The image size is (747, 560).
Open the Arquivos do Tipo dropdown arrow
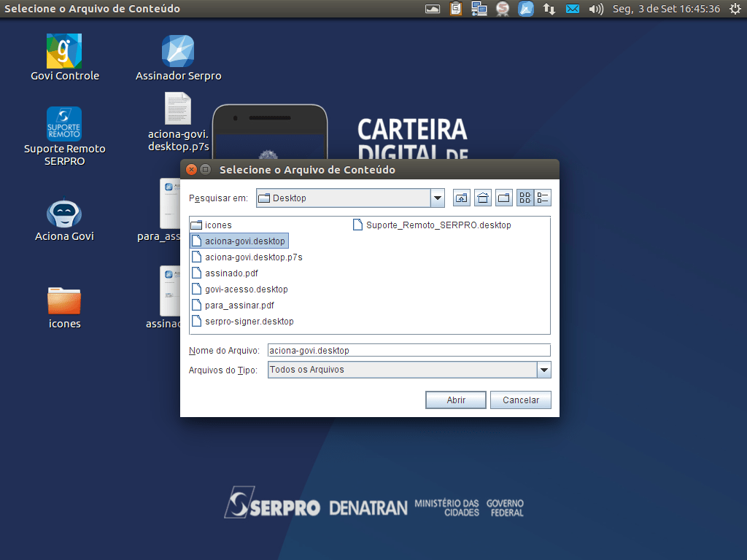pos(544,370)
